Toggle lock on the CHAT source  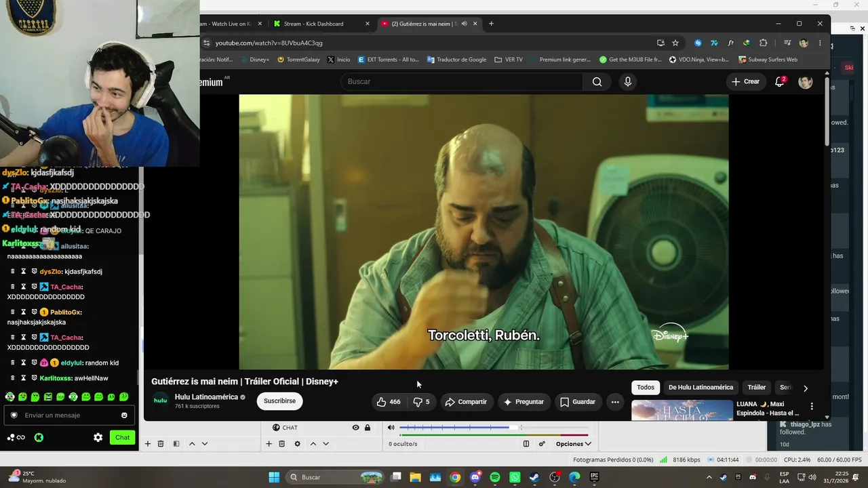(368, 428)
